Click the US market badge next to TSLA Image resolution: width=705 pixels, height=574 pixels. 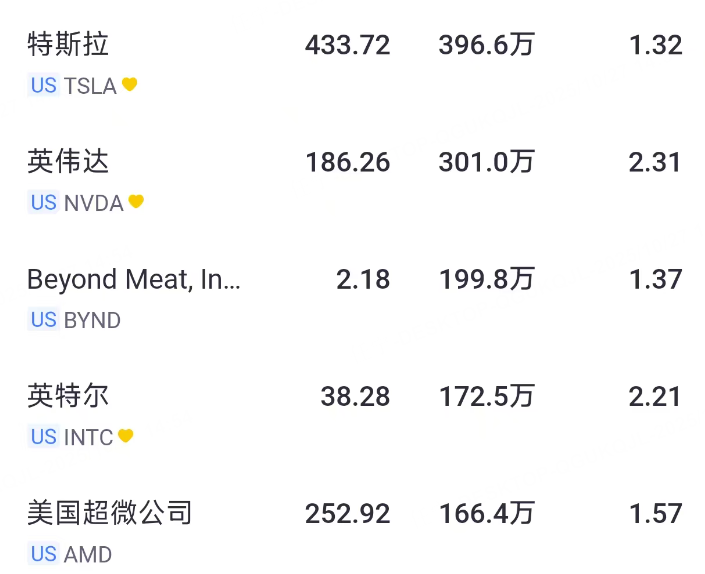43,86
